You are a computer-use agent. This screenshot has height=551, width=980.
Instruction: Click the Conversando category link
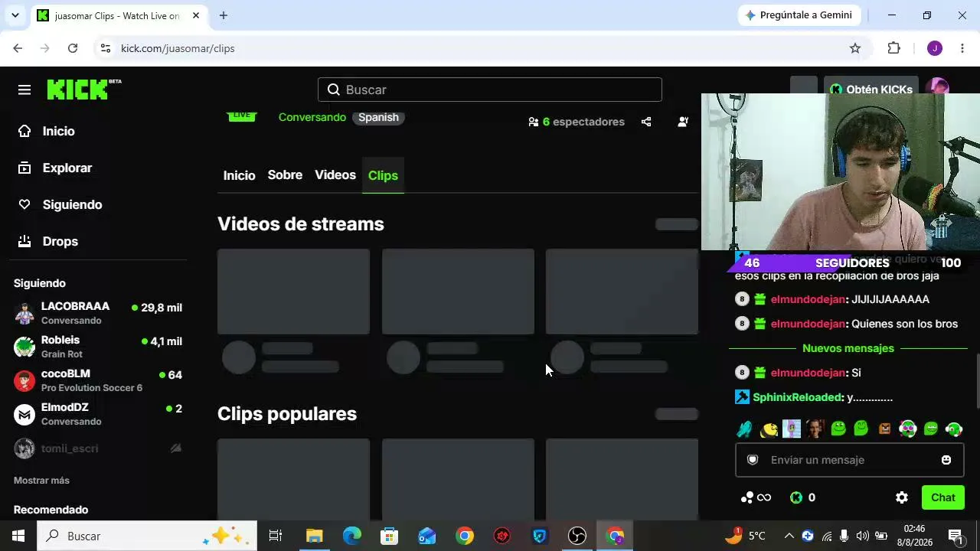tap(312, 117)
